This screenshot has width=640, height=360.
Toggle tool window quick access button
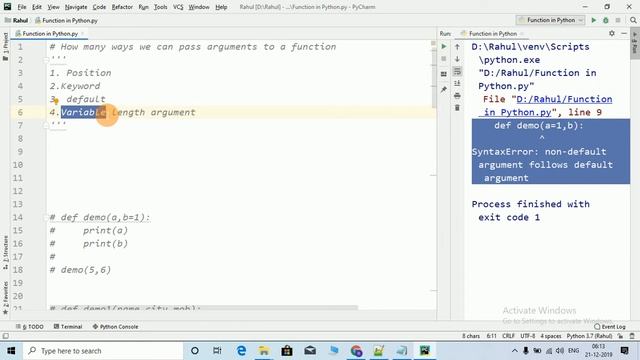(5, 336)
